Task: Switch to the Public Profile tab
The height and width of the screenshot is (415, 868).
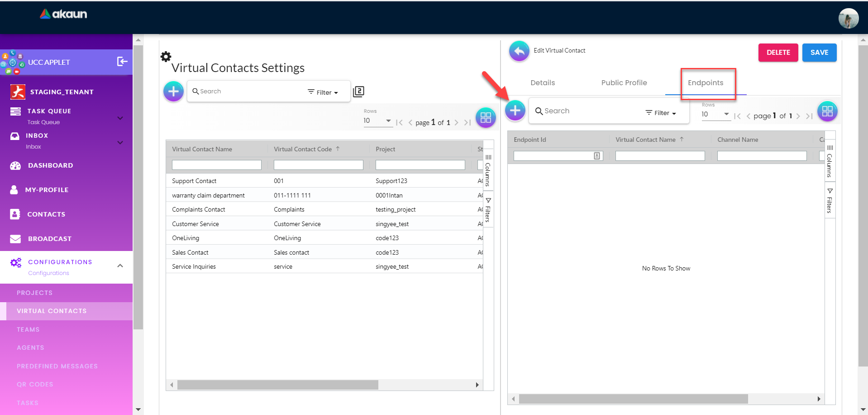Action: (624, 82)
